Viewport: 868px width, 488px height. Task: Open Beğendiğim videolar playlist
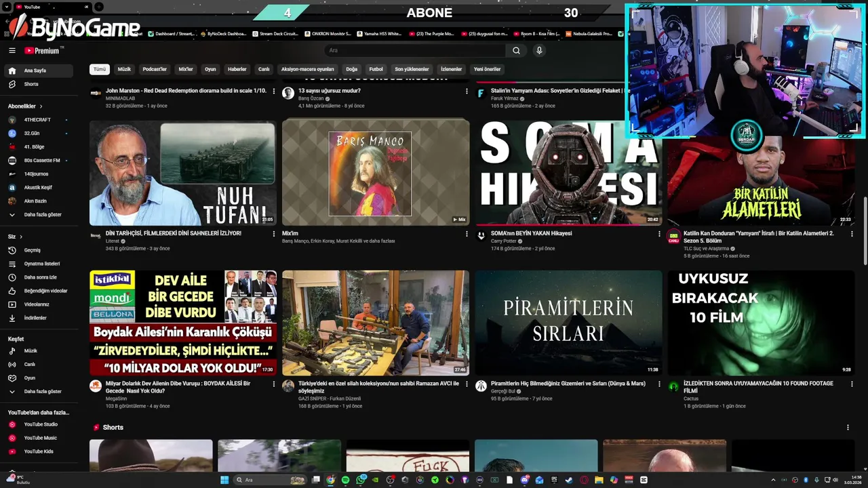[39, 291]
